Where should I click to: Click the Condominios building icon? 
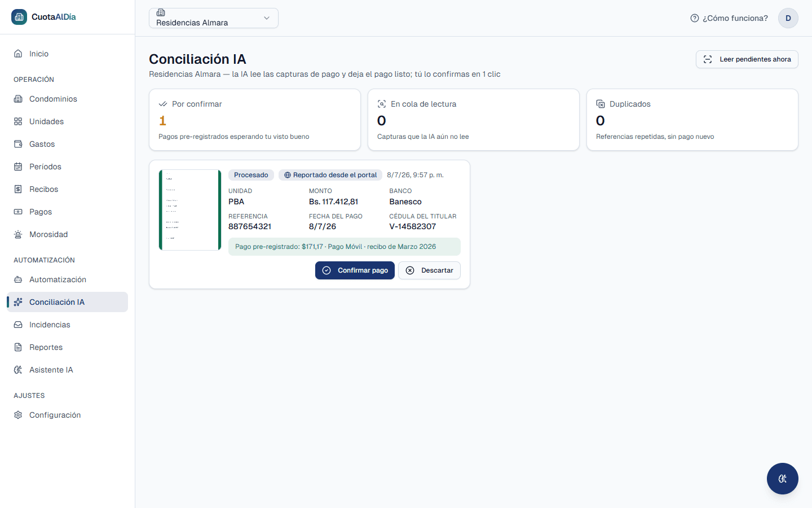tap(18, 99)
